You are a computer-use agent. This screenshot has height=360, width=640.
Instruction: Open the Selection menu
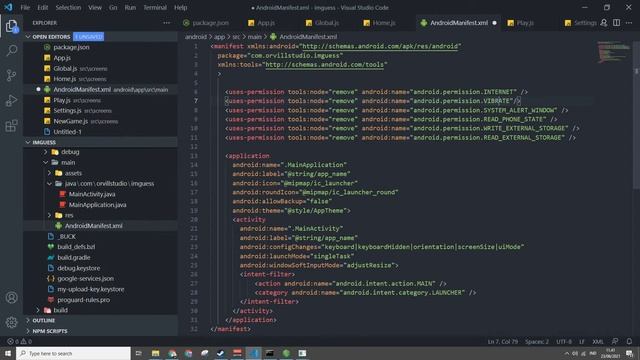(x=68, y=7)
